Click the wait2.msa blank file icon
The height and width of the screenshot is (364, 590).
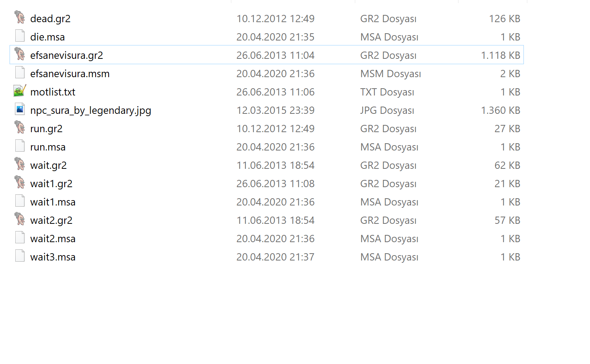[x=20, y=237]
